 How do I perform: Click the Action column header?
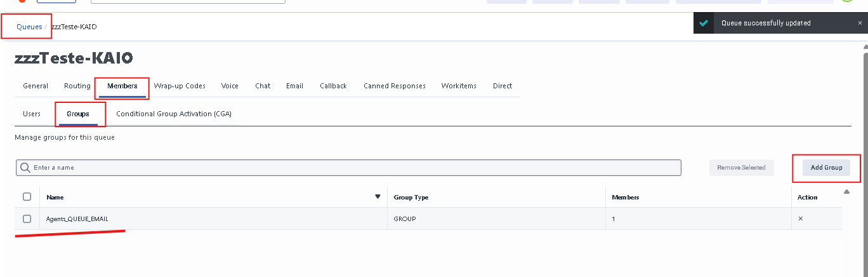pyautogui.click(x=808, y=198)
